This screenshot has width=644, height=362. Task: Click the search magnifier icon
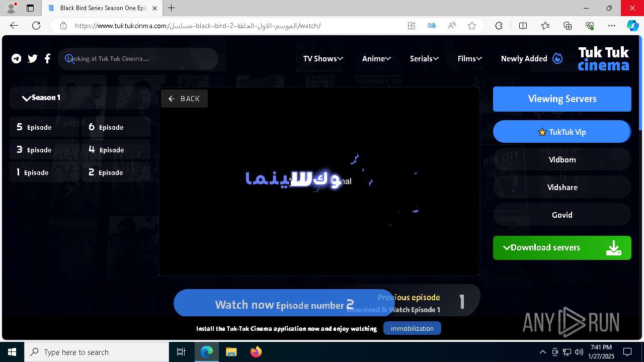click(69, 59)
